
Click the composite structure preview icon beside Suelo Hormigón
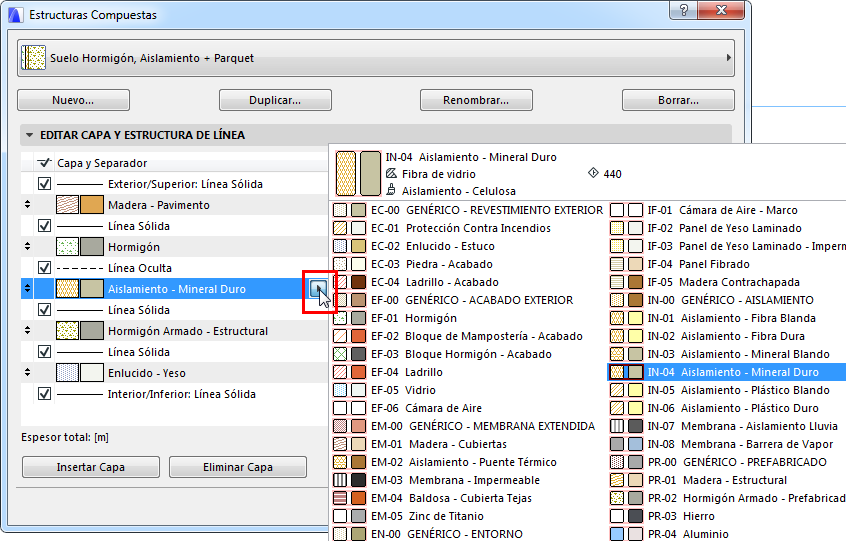pos(33,58)
